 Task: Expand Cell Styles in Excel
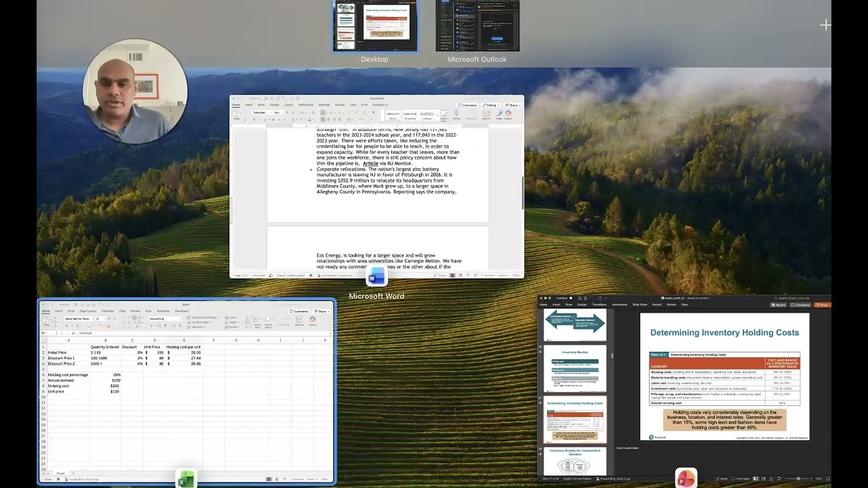[x=198, y=327]
